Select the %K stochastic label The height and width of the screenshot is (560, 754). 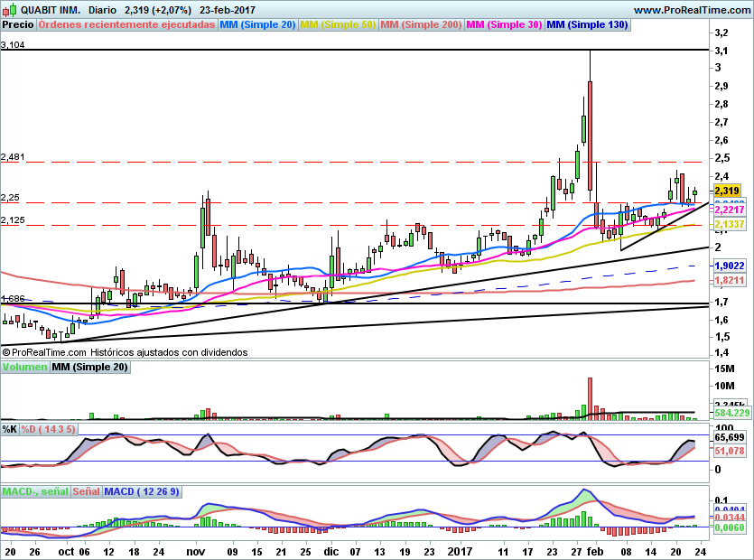click(10, 429)
